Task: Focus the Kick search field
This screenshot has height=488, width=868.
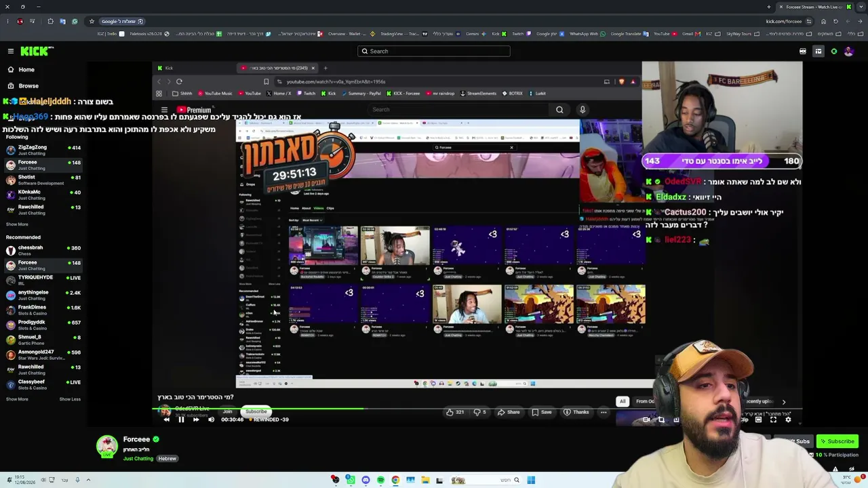Action: [434, 51]
